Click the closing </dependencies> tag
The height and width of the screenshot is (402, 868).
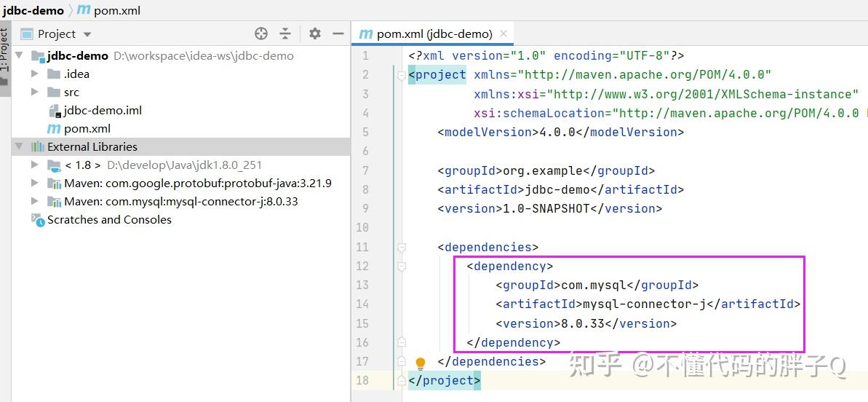pyautogui.click(x=492, y=361)
